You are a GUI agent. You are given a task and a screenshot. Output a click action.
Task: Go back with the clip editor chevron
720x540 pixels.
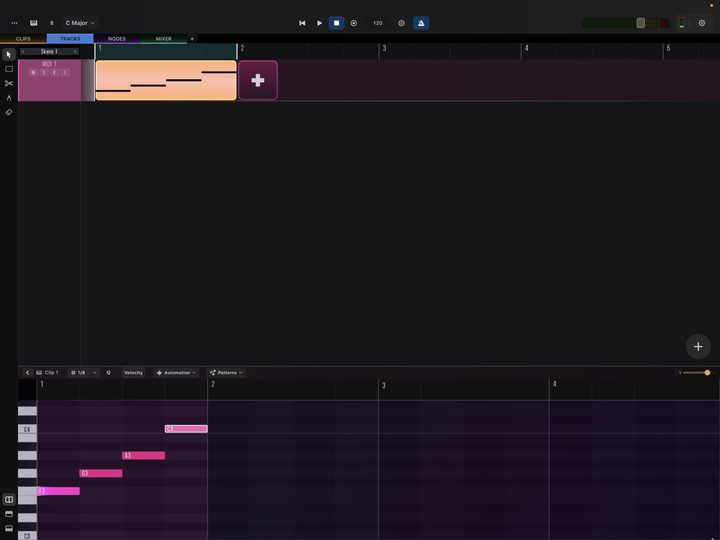pyautogui.click(x=27, y=372)
